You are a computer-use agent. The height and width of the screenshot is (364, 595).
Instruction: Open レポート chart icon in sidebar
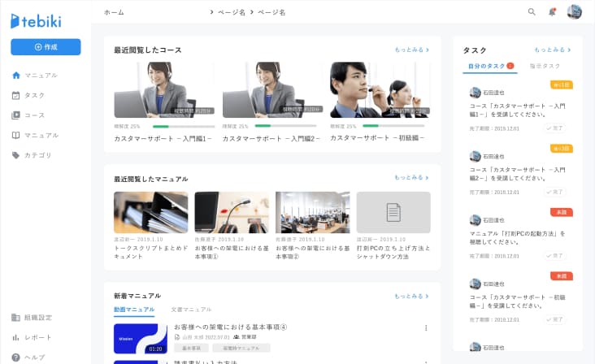tap(15, 337)
